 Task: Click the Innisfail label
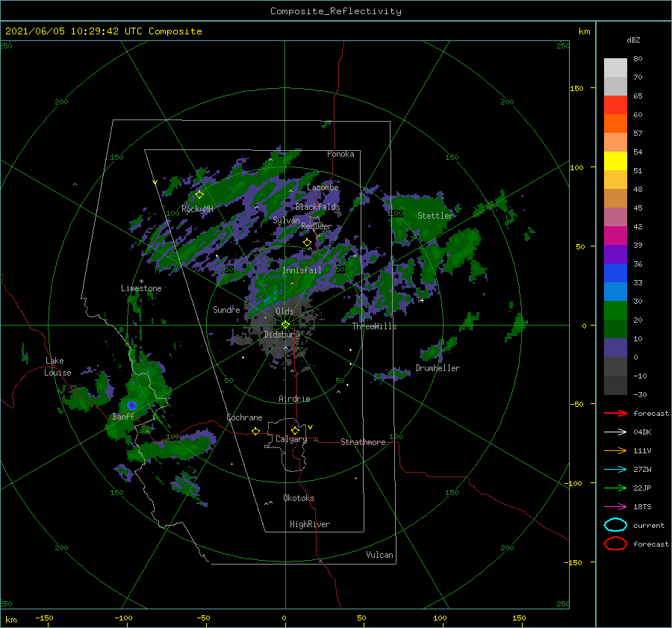coord(302,270)
